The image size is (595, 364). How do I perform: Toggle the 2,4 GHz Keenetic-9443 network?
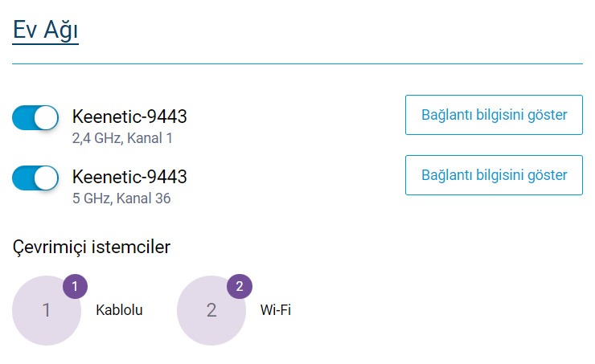[35, 118]
